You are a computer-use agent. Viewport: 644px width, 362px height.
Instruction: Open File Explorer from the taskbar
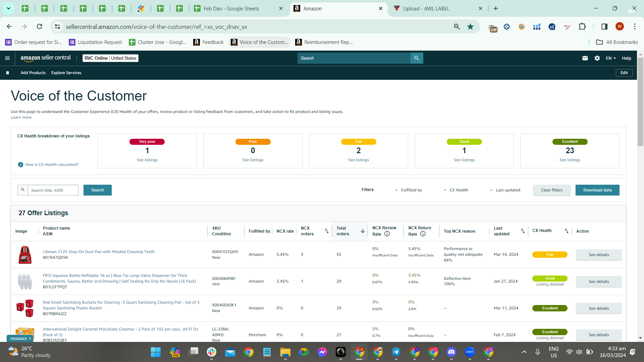pyautogui.click(x=285, y=352)
